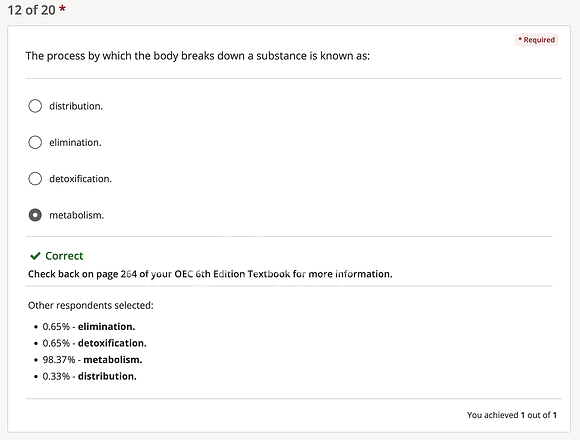The width and height of the screenshot is (580, 440).
Task: Click the '98.37% - metabolism.' result line
Action: [x=92, y=360]
